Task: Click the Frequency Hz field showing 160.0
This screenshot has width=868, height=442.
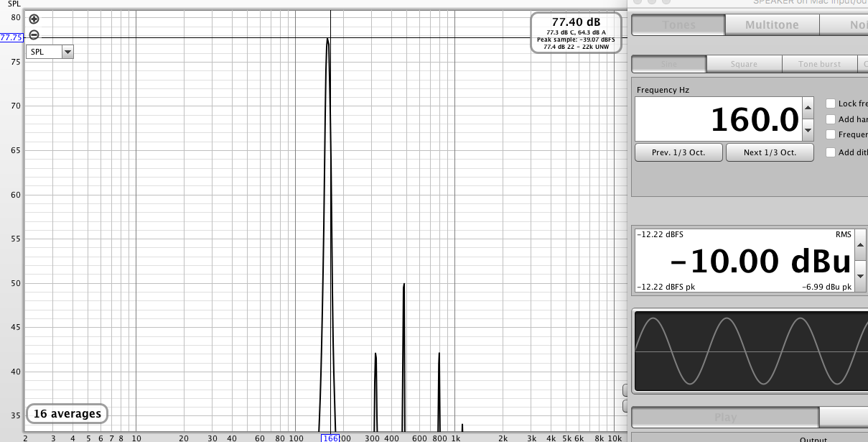Action: click(x=718, y=119)
